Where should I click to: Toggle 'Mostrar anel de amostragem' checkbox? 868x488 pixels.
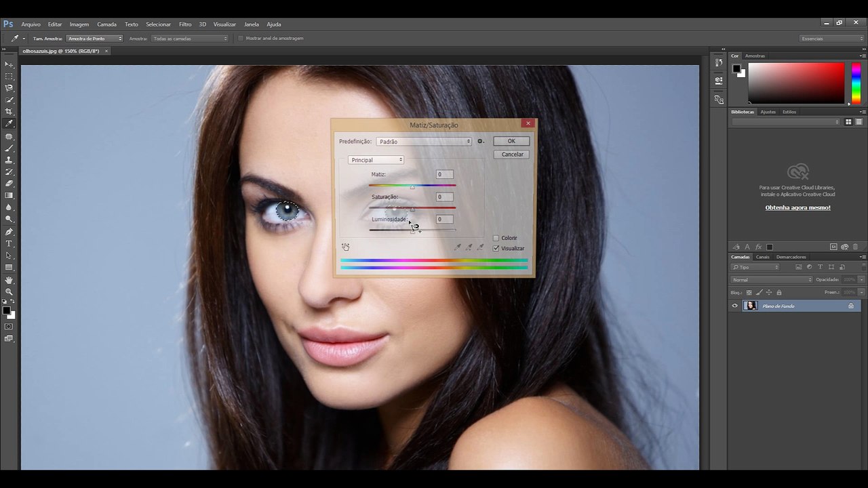(241, 38)
